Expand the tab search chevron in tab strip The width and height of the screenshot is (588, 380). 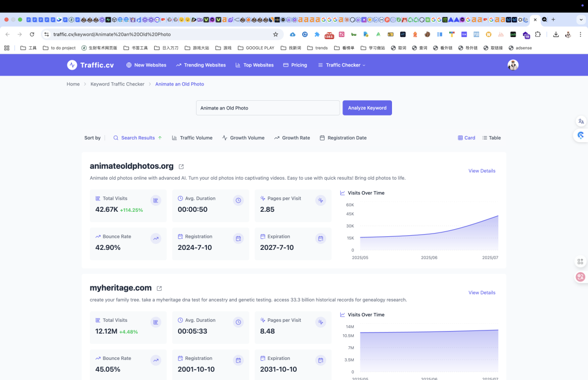[x=581, y=20]
